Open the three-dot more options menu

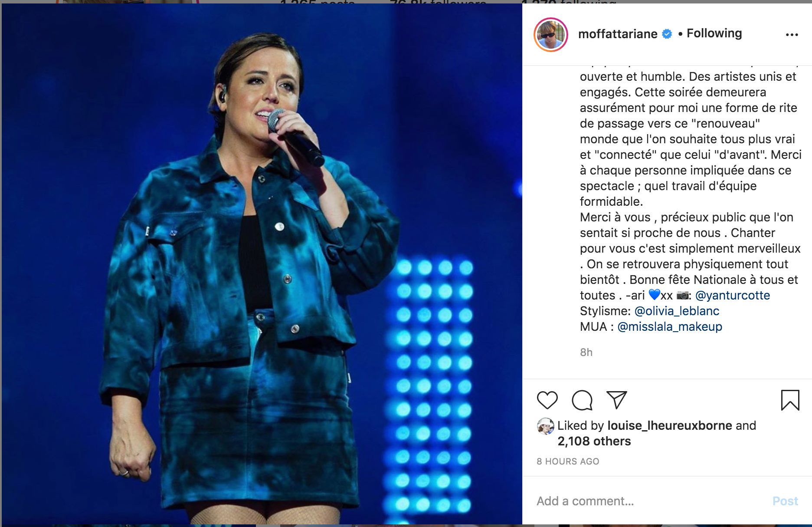(792, 35)
